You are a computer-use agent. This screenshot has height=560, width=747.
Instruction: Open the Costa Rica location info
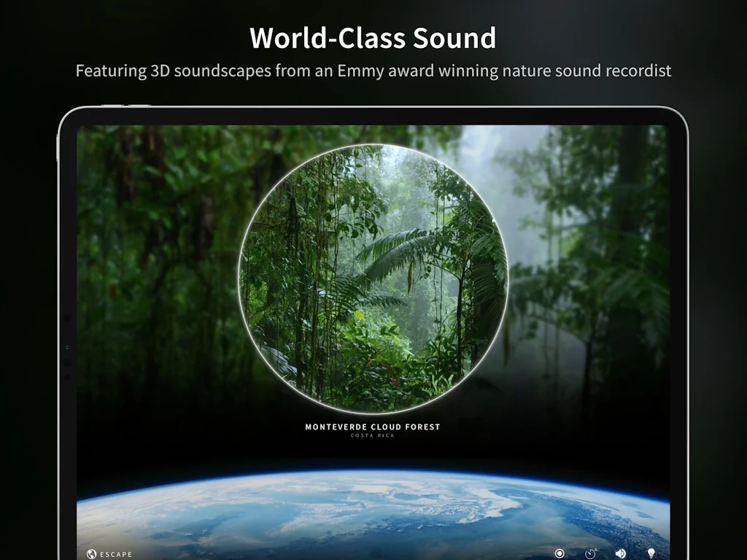(x=373, y=435)
